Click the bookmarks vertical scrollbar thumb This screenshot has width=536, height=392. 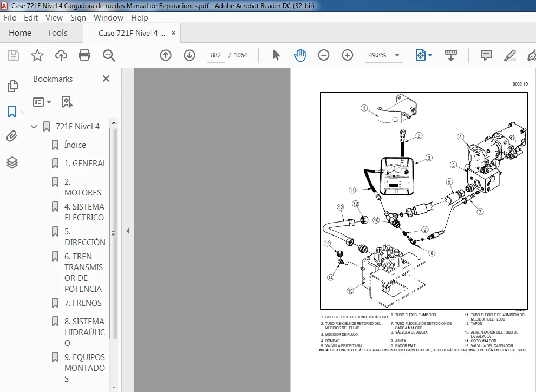(x=114, y=233)
